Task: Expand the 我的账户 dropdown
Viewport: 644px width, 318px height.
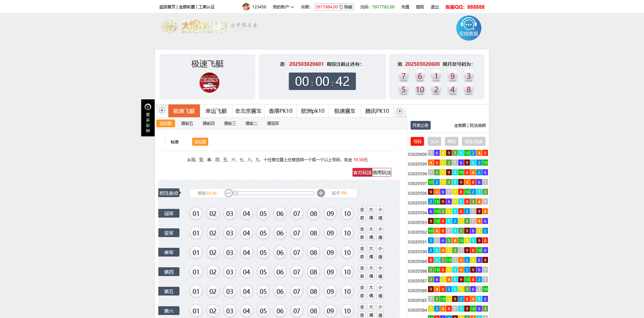Action: pyautogui.click(x=283, y=7)
